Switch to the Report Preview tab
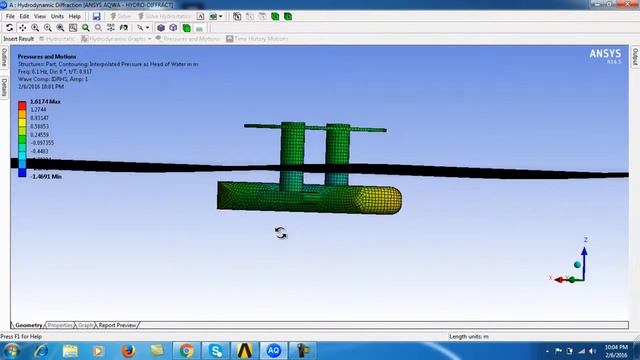 pyautogui.click(x=117, y=325)
